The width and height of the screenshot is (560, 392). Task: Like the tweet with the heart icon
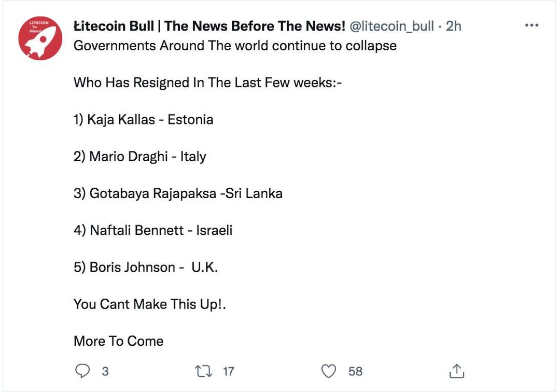pyautogui.click(x=328, y=371)
